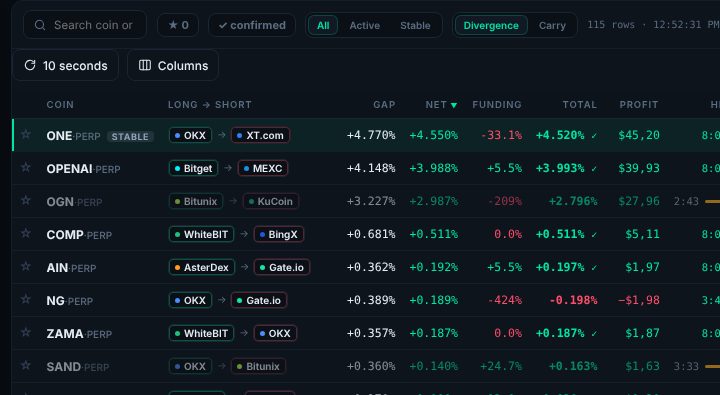The height and width of the screenshot is (395, 720).
Task: Open the Columns chooser
Action: pos(173,65)
